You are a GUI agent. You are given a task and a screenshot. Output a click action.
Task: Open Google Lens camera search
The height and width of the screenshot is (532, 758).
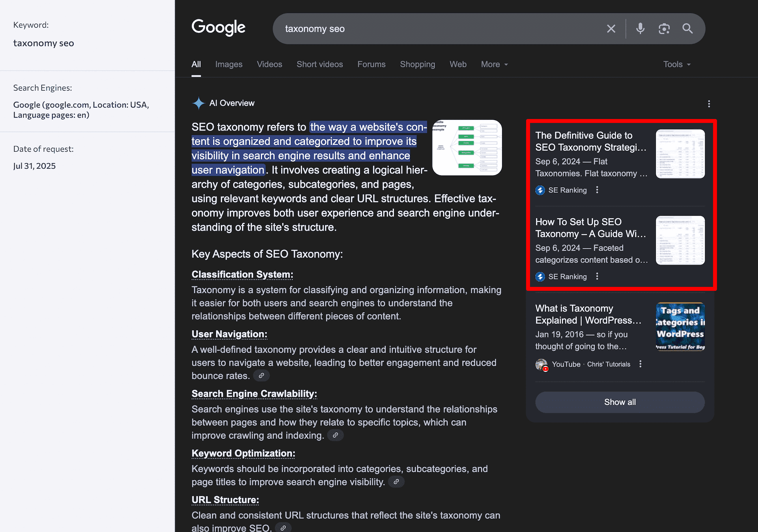[664, 28]
